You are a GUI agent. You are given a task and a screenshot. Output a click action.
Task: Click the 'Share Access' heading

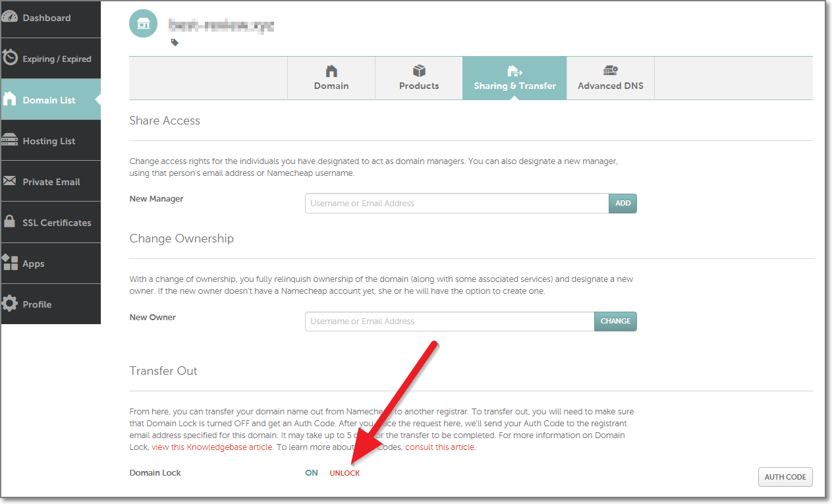[x=165, y=121]
